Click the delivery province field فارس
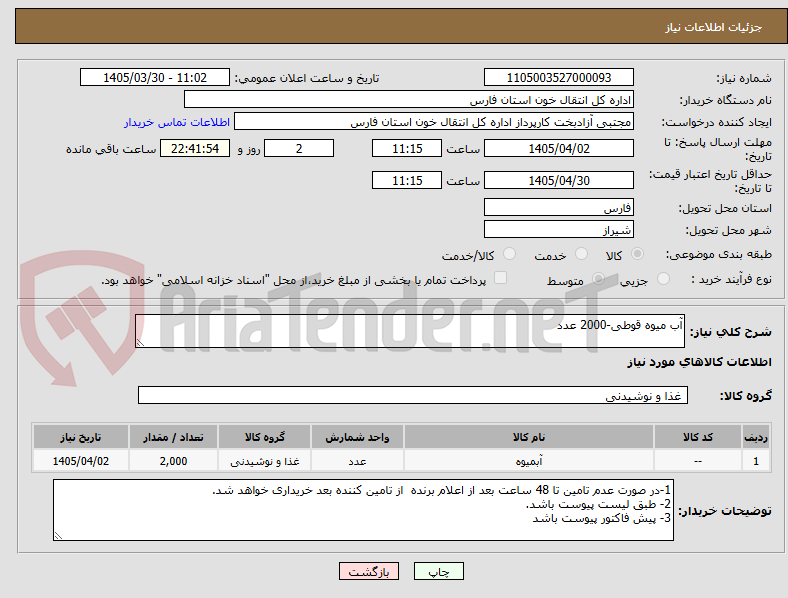Image resolution: width=788 pixels, height=598 pixels. click(x=559, y=207)
